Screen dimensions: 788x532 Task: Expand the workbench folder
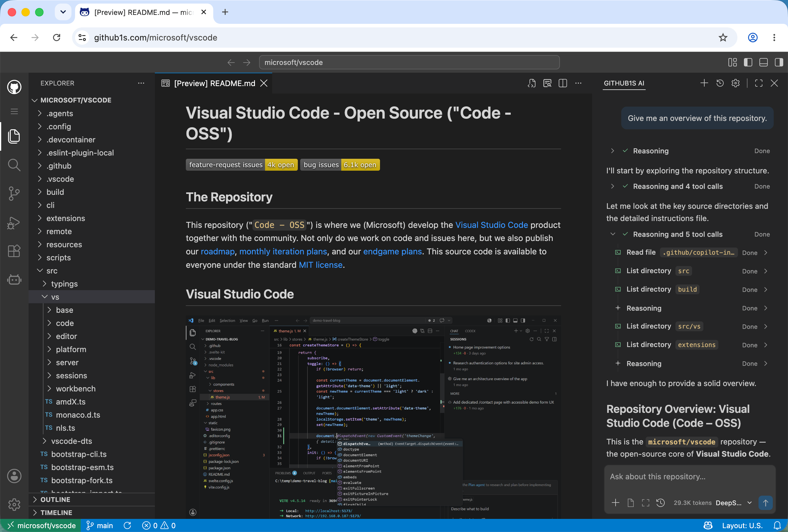[91, 388]
